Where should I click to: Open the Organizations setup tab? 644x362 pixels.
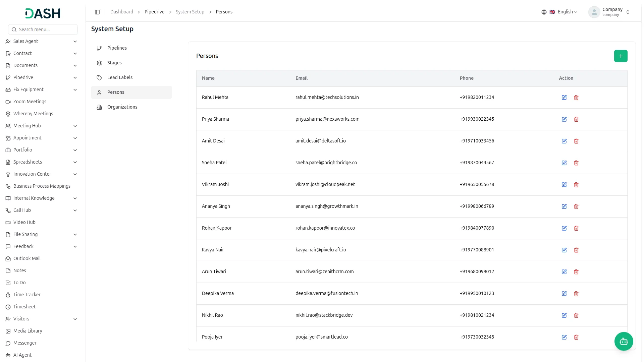point(131,107)
